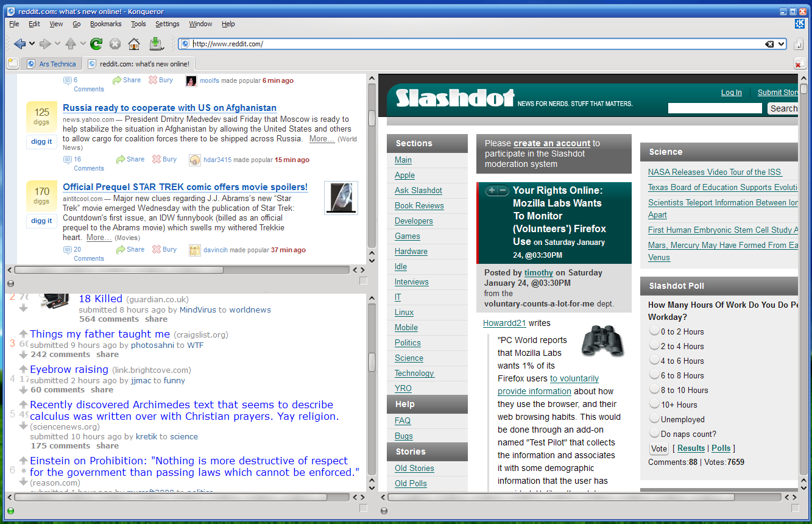
Task: Click the Vote button in Slashdot Poll
Action: 659,448
